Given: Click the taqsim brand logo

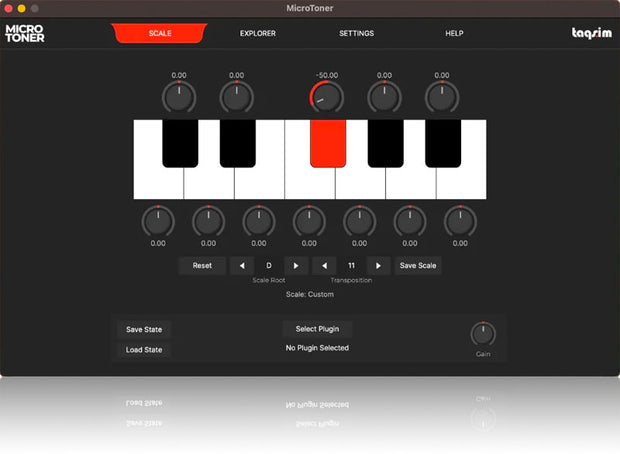Looking at the screenshot, I should point(592,33).
